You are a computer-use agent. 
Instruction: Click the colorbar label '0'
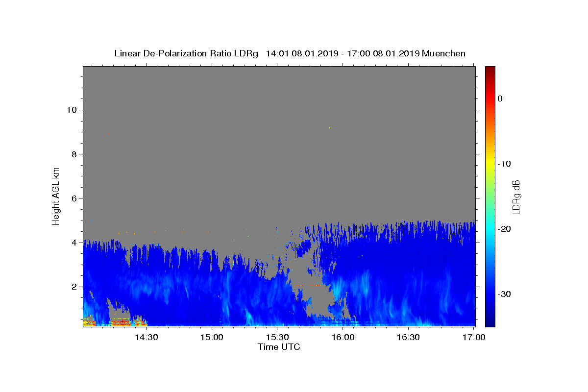500,98
